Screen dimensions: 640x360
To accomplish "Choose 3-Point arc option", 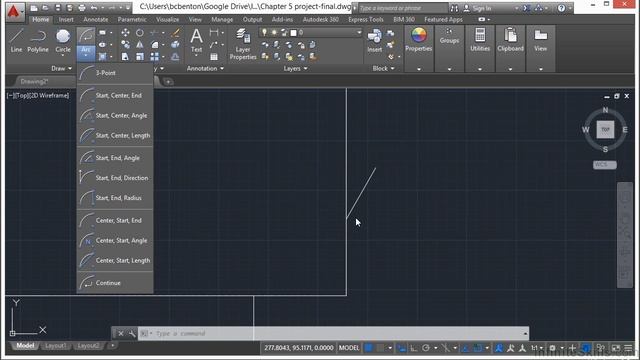I will [115, 73].
